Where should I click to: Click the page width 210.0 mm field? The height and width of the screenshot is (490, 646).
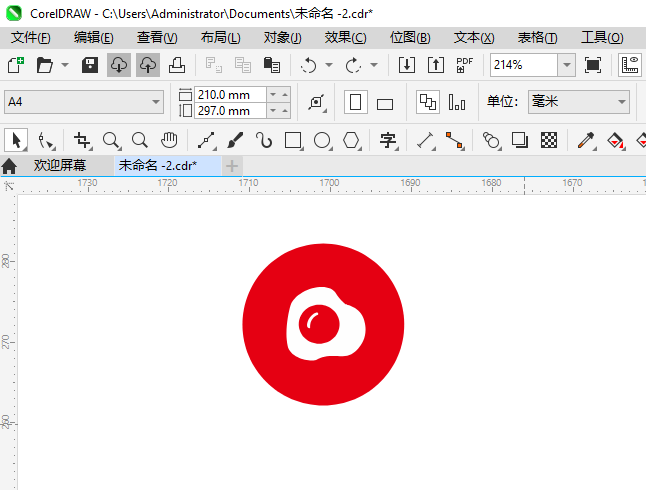[x=230, y=94]
